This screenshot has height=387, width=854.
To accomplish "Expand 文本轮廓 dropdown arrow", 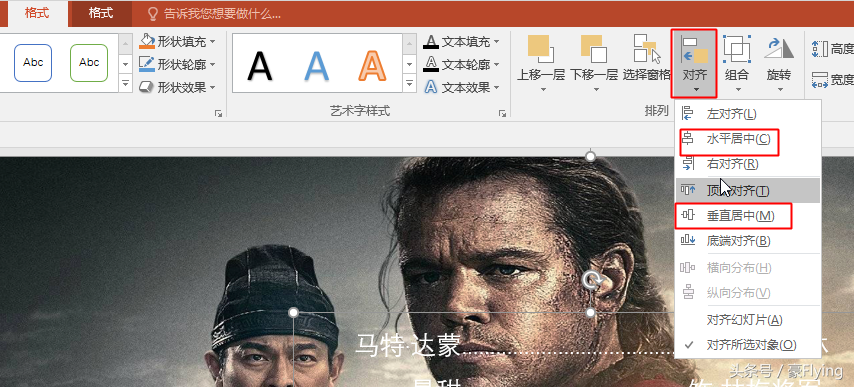I will [496, 65].
